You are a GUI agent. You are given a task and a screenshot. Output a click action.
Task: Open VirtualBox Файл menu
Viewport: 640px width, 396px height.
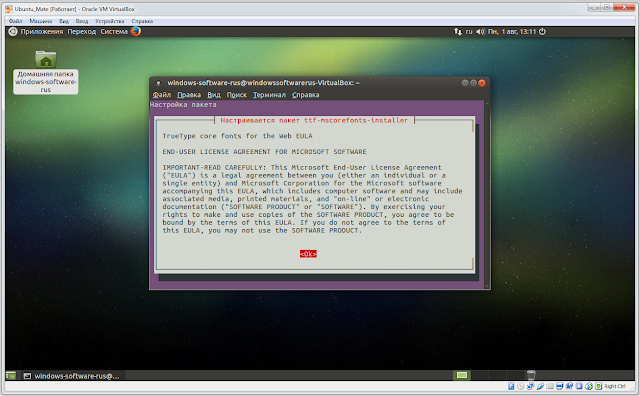(16, 21)
